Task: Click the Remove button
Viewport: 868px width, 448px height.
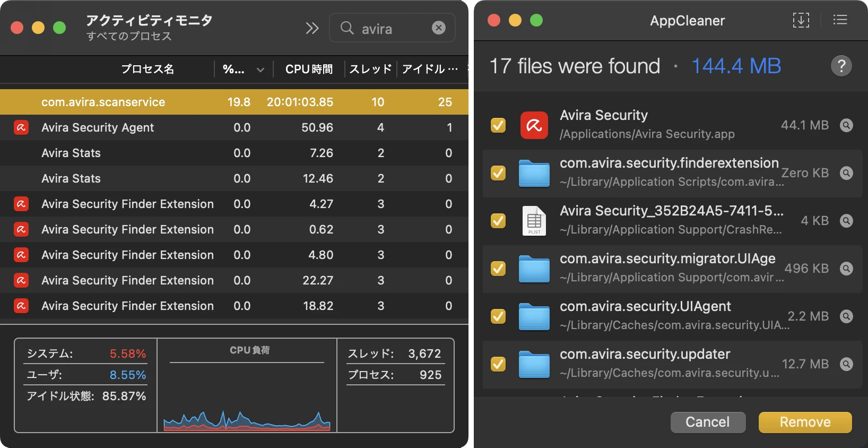Action: click(x=804, y=422)
